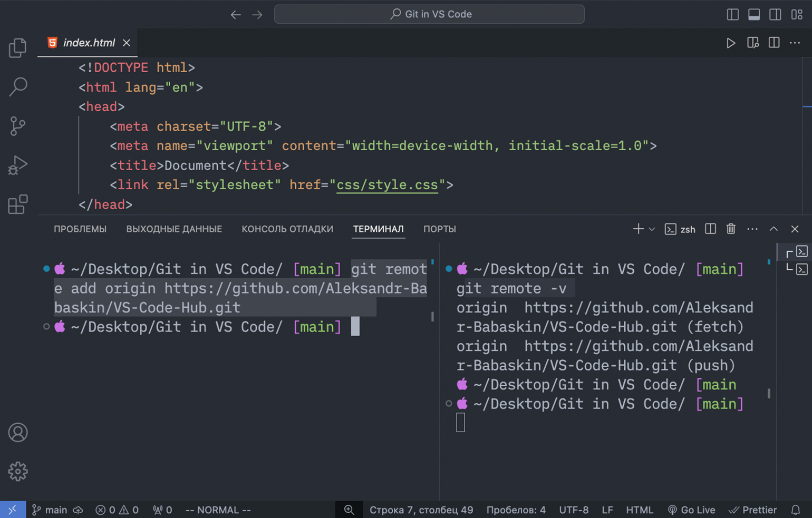The image size is (812, 518).
Task: Change encoding via UTF-8 in status bar
Action: coord(574,510)
